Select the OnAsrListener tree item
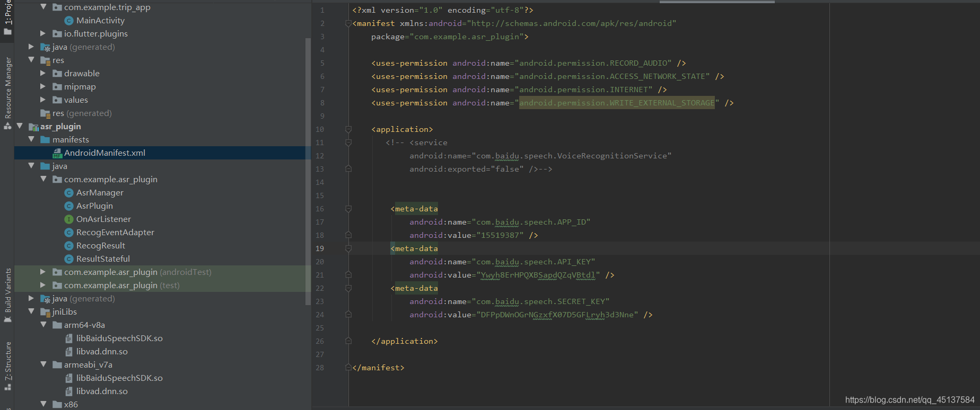The width and height of the screenshot is (980, 410). tap(103, 219)
